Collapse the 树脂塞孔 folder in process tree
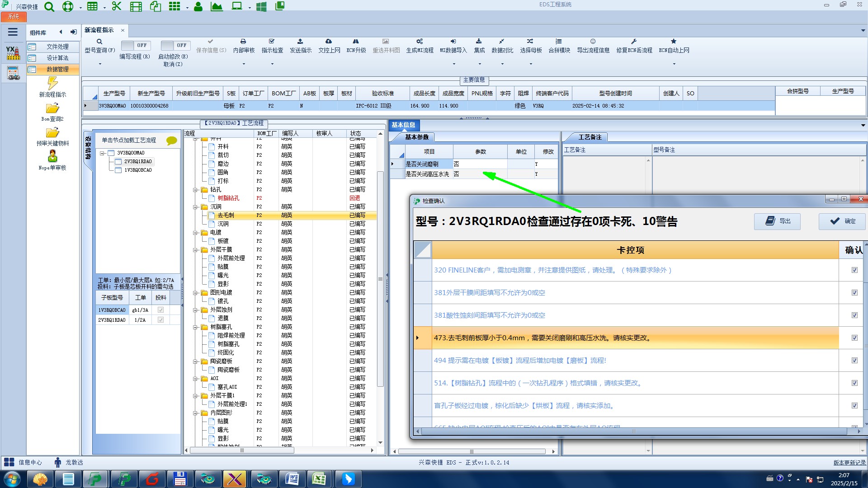This screenshot has height=488, width=868. click(196, 327)
